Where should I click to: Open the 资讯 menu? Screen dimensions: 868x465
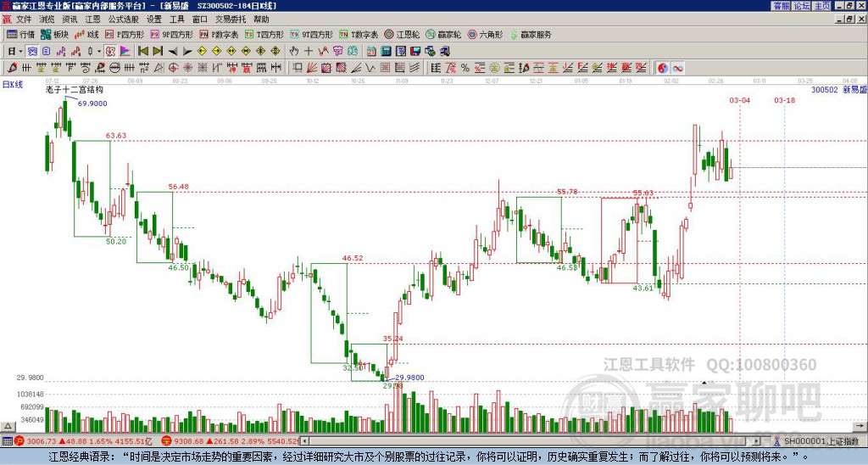70,20
